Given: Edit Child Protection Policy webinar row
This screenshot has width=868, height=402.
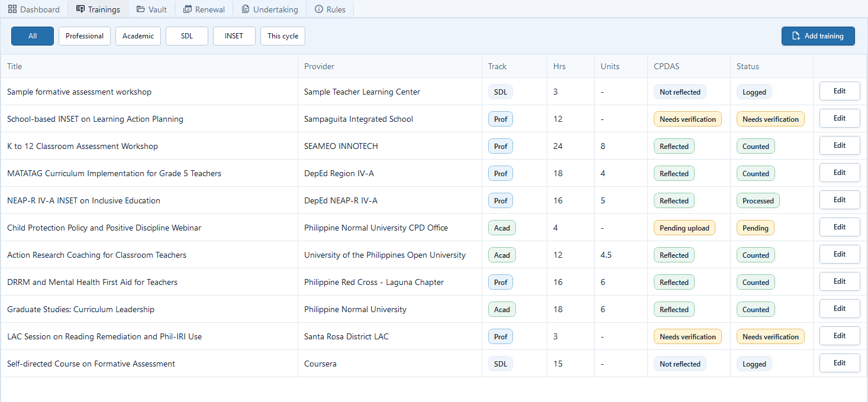Looking at the screenshot, I should pos(840,227).
